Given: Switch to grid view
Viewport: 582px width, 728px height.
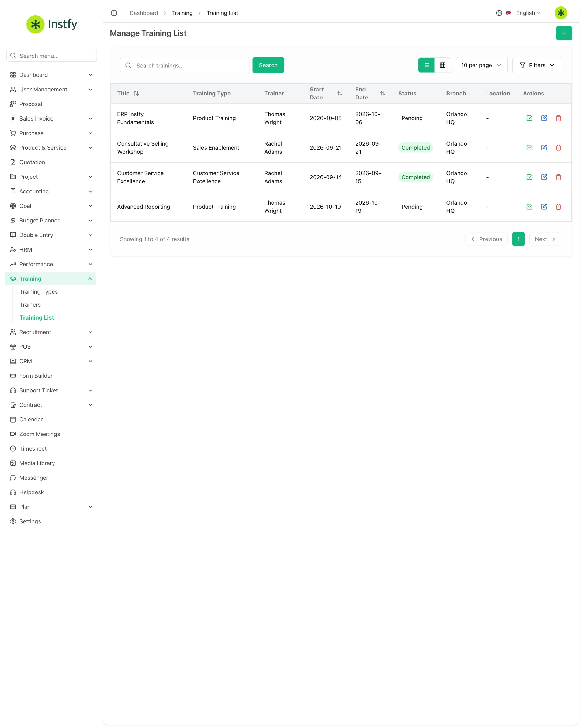Looking at the screenshot, I should 442,65.
